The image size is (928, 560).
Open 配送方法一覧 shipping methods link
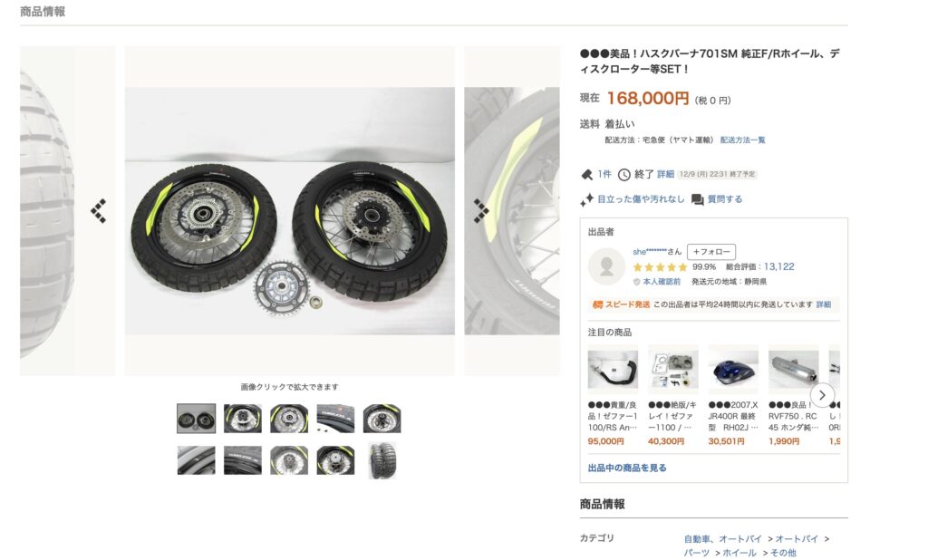[x=742, y=140]
